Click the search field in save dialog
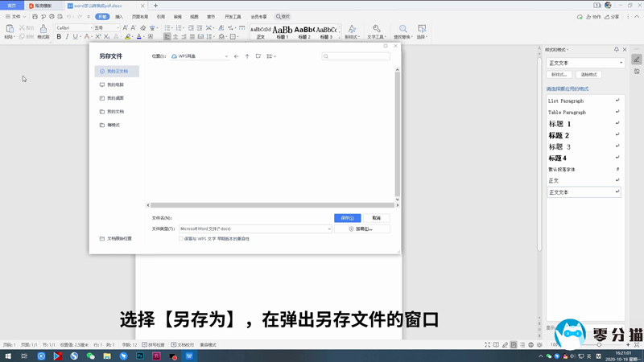 coord(356,56)
